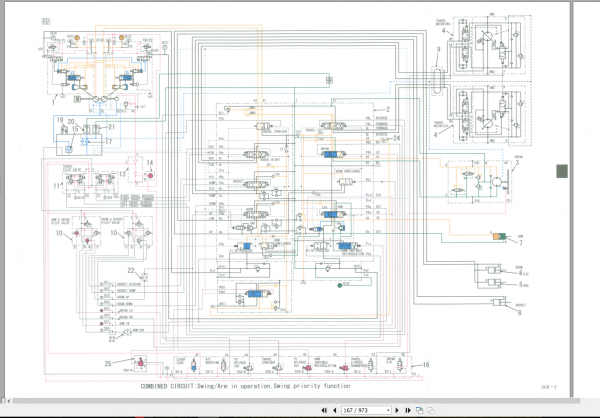Go to the previous page

coord(335,410)
